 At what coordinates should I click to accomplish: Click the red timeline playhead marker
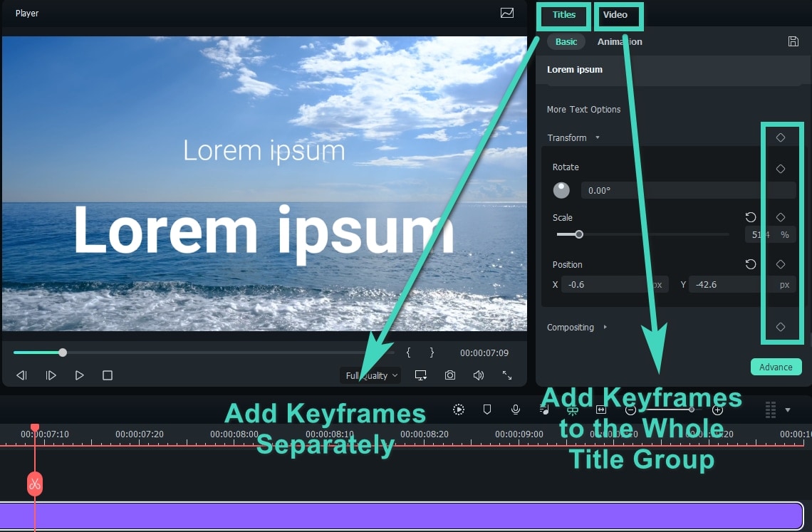point(35,428)
